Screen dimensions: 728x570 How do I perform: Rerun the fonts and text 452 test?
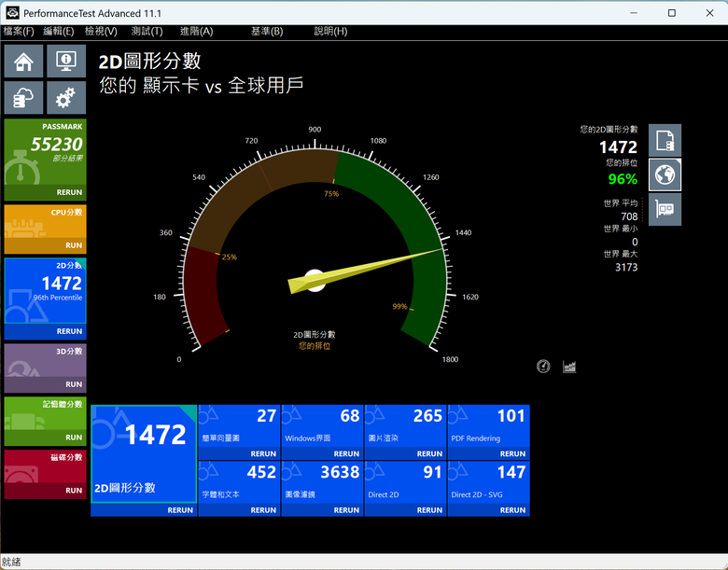(x=239, y=509)
